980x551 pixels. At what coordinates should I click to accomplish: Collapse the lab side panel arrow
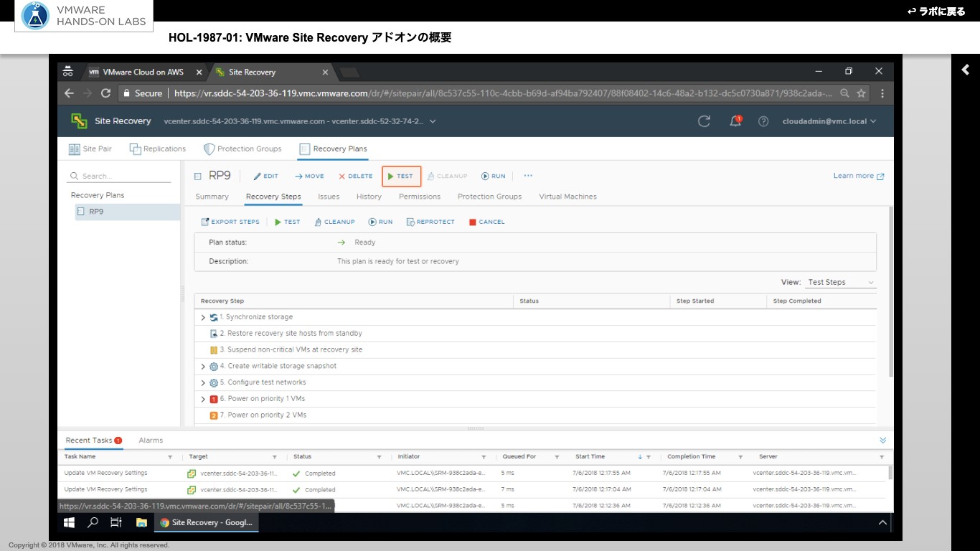965,70
